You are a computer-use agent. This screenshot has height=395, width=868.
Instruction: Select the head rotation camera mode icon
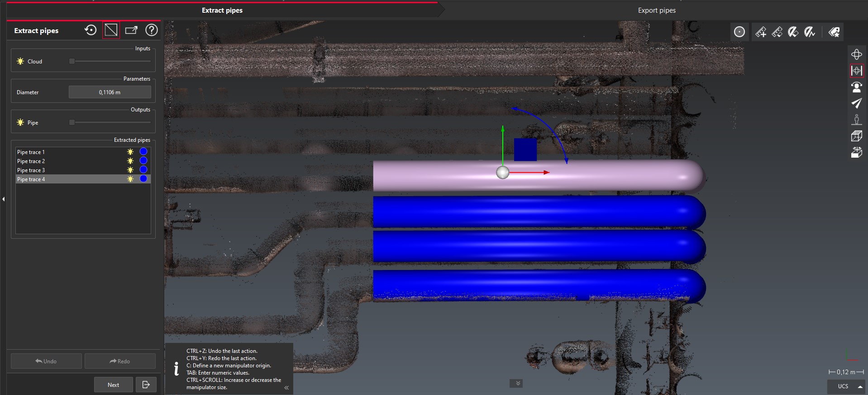coord(856,87)
